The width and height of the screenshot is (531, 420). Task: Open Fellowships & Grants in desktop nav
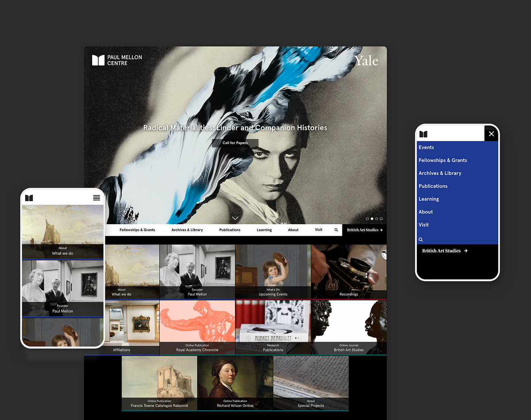137,230
